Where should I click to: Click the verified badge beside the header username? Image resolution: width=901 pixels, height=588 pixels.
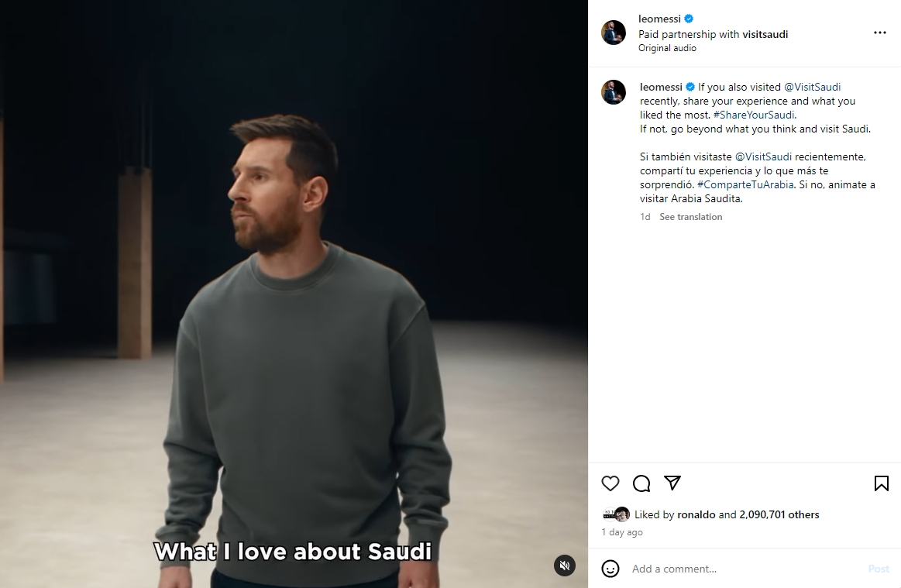689,19
